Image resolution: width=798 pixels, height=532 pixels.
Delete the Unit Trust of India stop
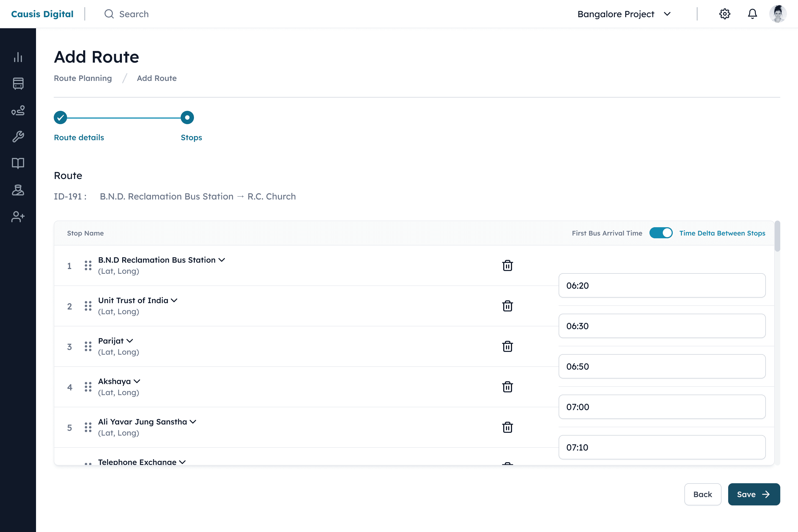[507, 306]
